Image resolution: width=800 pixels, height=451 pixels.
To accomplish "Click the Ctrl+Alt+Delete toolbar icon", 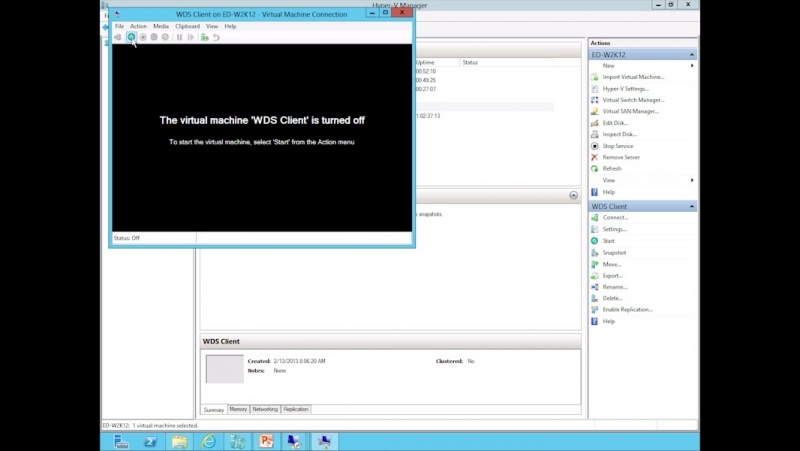I will [118, 37].
